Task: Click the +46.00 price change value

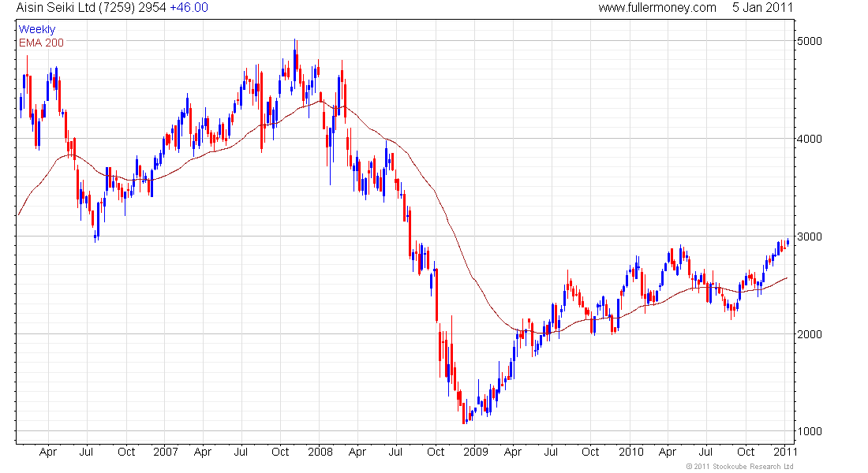Action: (189, 8)
